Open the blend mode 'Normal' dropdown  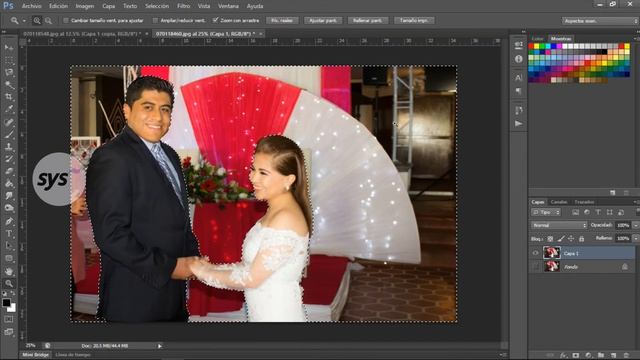(559, 225)
